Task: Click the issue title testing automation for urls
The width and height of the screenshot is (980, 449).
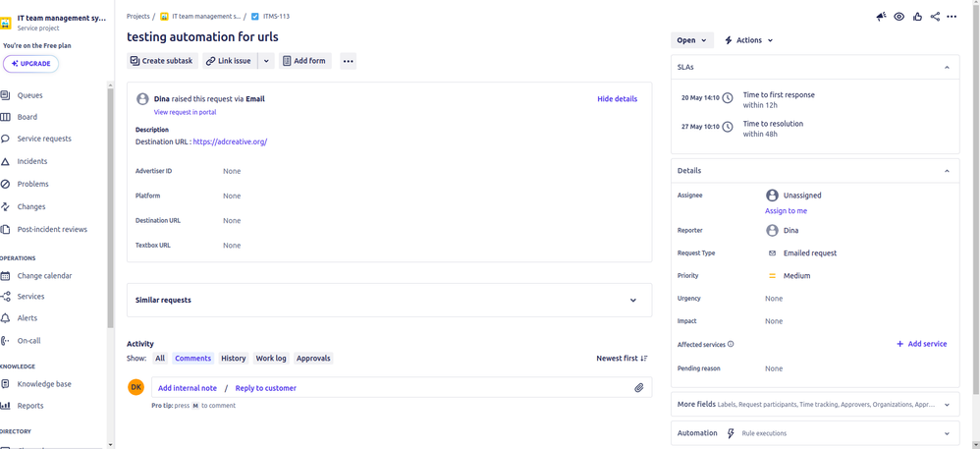Action: click(202, 37)
